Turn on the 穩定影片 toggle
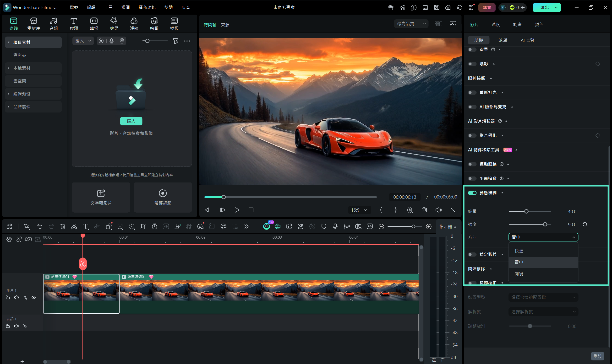The image size is (612, 364). point(472,254)
